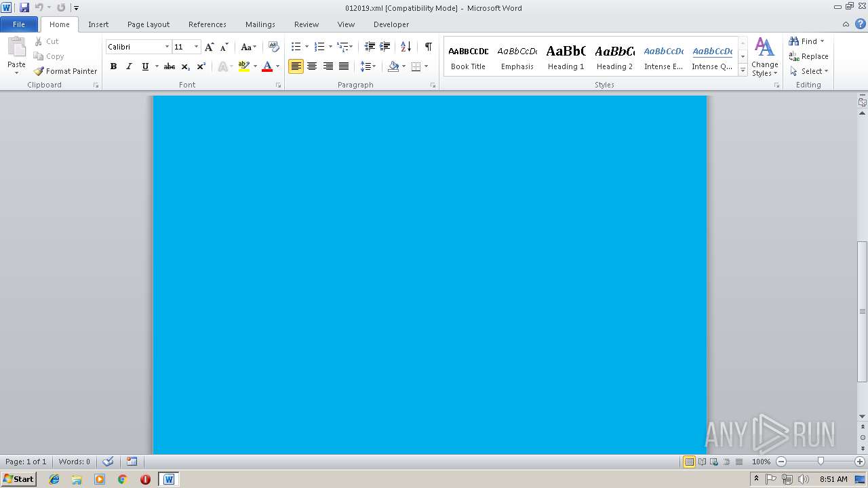Screen dimensions: 868x488
Task: Open Chrome from the taskbar
Action: click(123, 479)
